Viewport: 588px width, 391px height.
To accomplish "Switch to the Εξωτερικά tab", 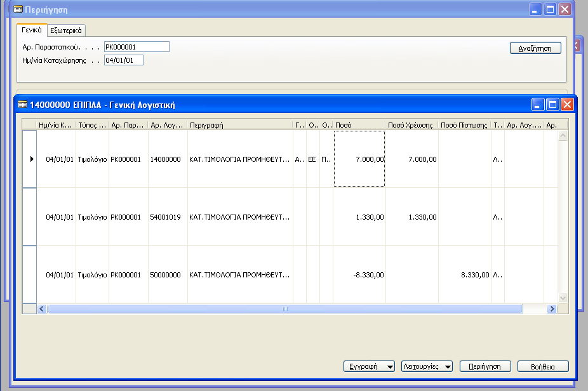I will click(66, 30).
